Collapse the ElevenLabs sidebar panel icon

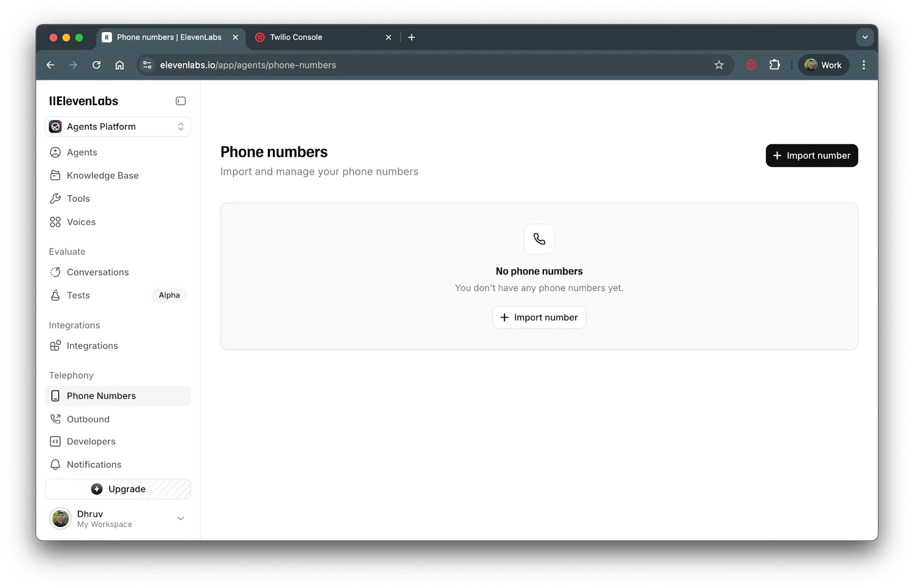181,101
